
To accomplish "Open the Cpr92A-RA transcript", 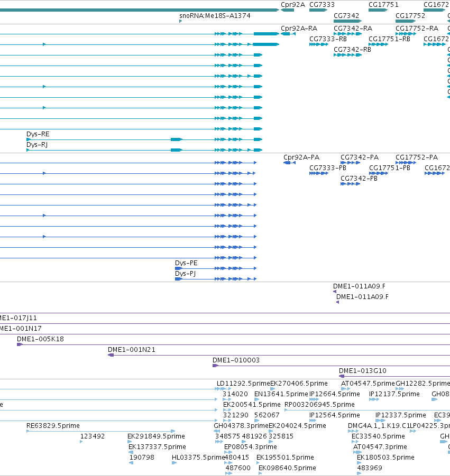I will pos(288,34).
